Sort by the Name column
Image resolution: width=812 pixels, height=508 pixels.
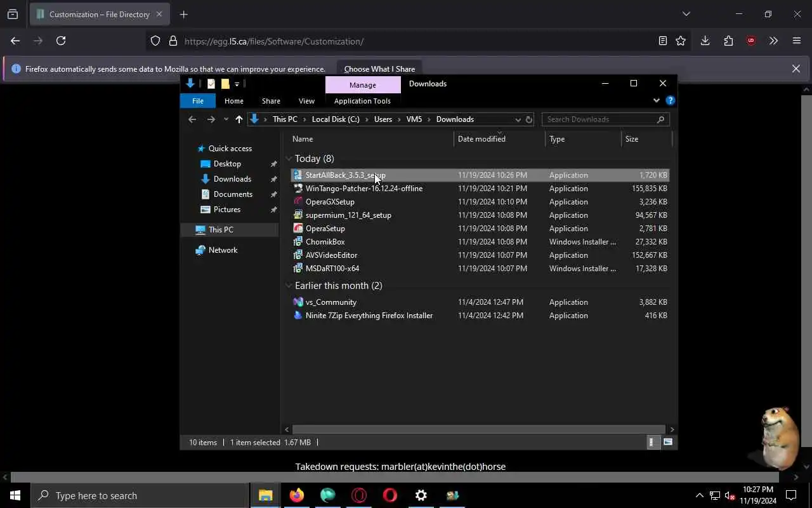point(371,138)
